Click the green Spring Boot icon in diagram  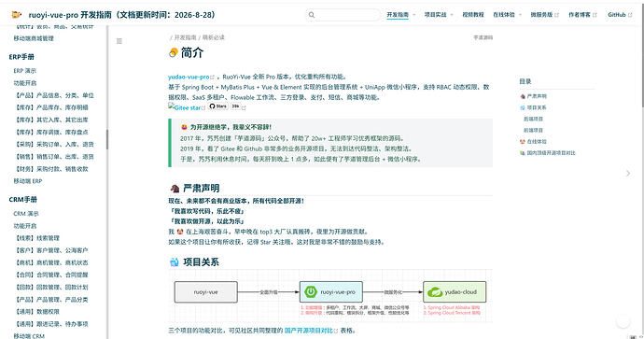coord(311,291)
